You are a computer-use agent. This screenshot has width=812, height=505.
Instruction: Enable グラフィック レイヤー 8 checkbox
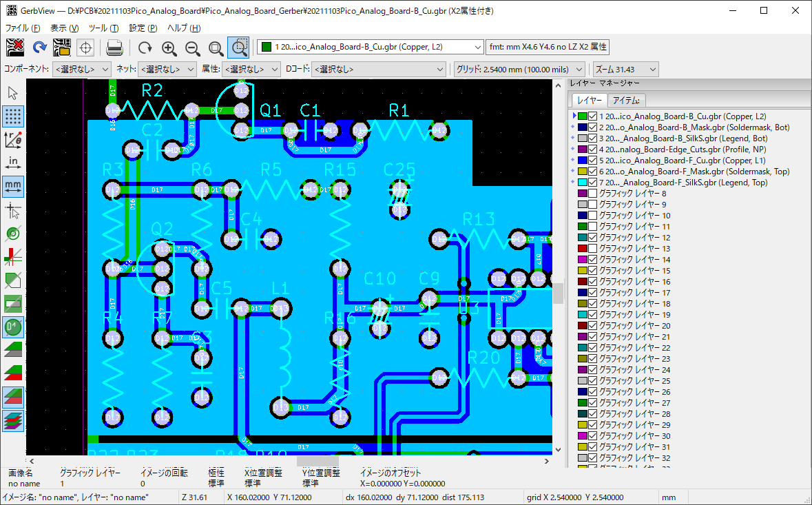click(x=592, y=194)
